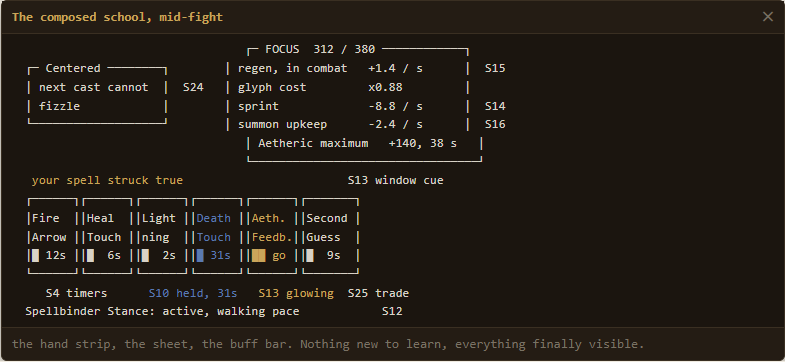
Task: Click the 'S13 window cue' label
Action: (x=396, y=180)
